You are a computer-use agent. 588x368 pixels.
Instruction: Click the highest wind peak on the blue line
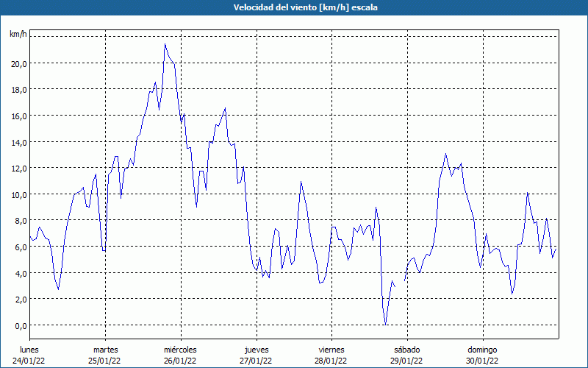pos(165,44)
